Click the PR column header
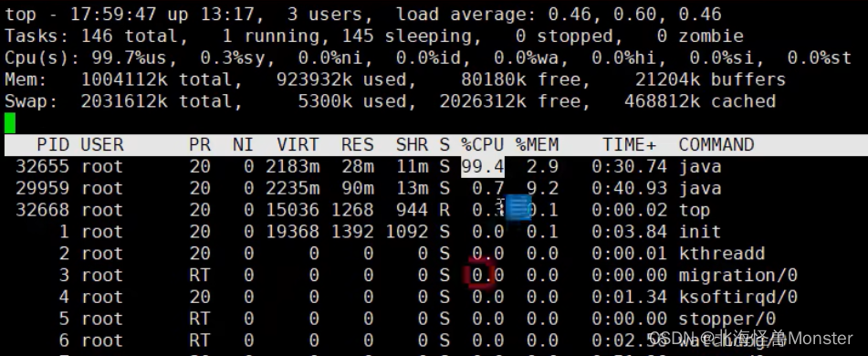This screenshot has height=356, width=868. pos(200,145)
